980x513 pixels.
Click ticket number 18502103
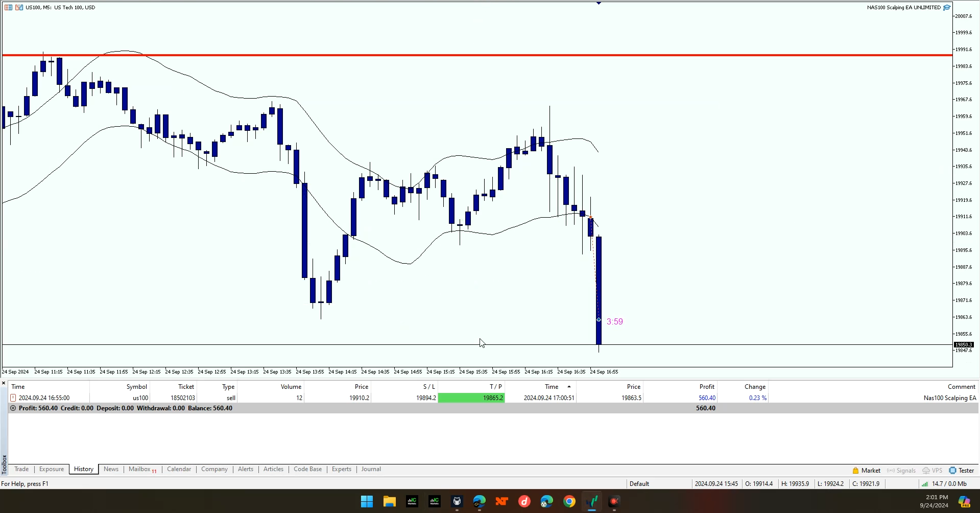pyautogui.click(x=183, y=398)
